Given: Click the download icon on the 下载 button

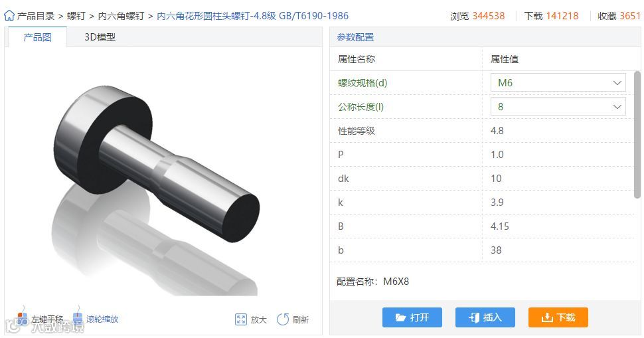Looking at the screenshot, I should (546, 317).
